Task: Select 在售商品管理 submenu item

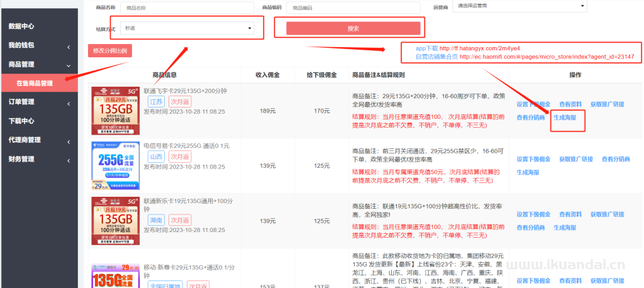Action: pyautogui.click(x=38, y=84)
